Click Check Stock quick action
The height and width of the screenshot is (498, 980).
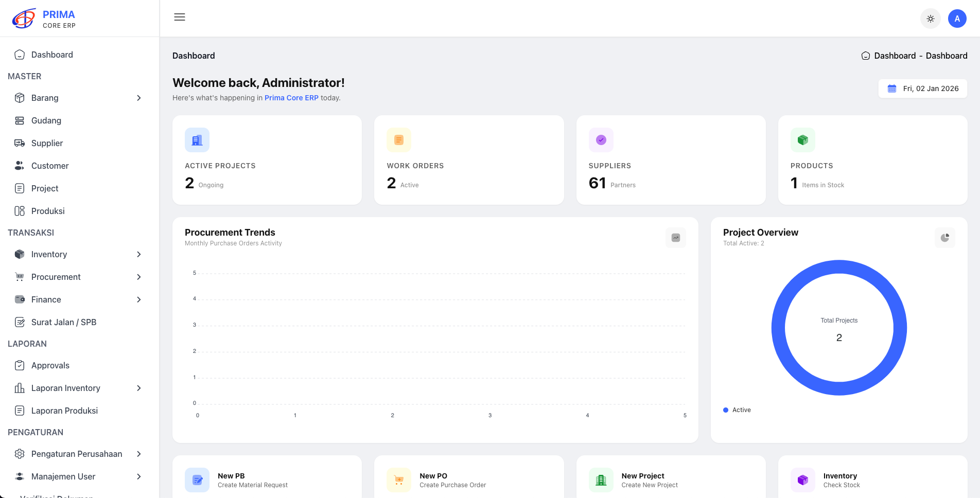point(873,480)
